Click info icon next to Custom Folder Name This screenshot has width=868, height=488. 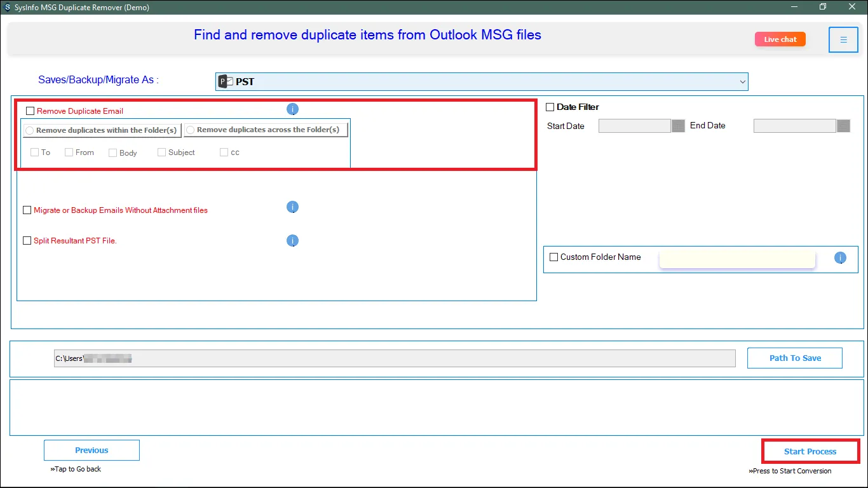point(840,257)
